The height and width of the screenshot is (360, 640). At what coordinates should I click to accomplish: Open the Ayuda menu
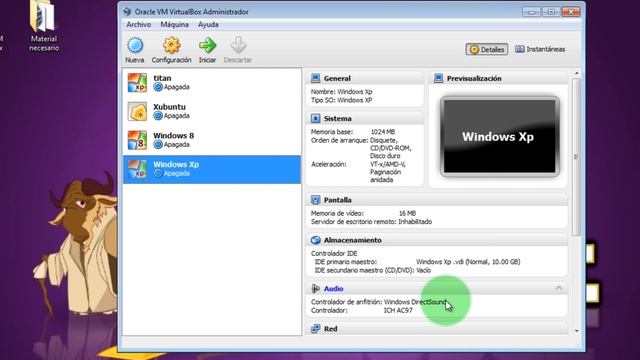pyautogui.click(x=208, y=24)
